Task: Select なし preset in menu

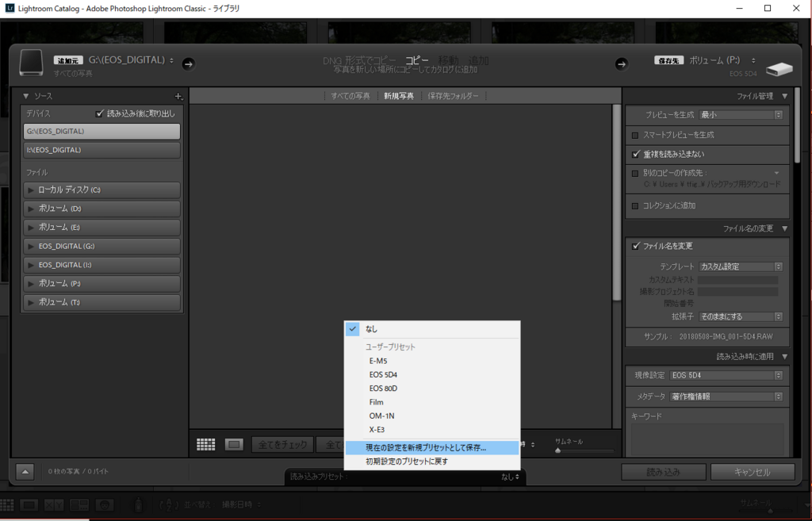Action: pos(432,329)
